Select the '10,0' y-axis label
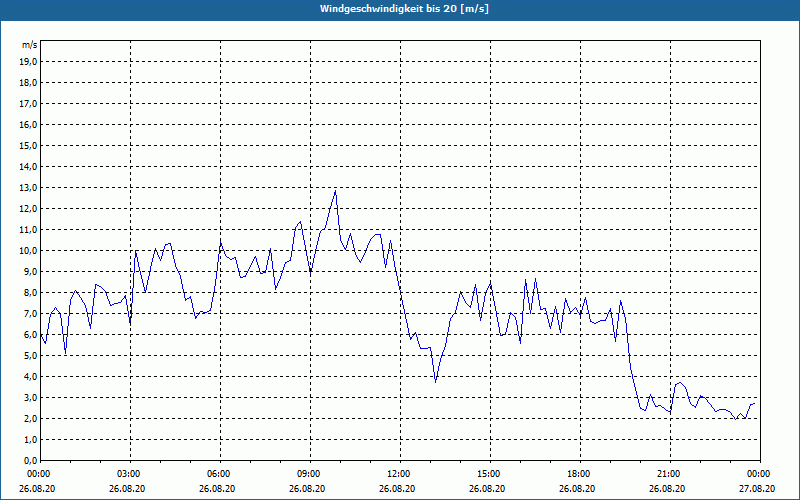Image resolution: width=800 pixels, height=500 pixels. [28, 251]
